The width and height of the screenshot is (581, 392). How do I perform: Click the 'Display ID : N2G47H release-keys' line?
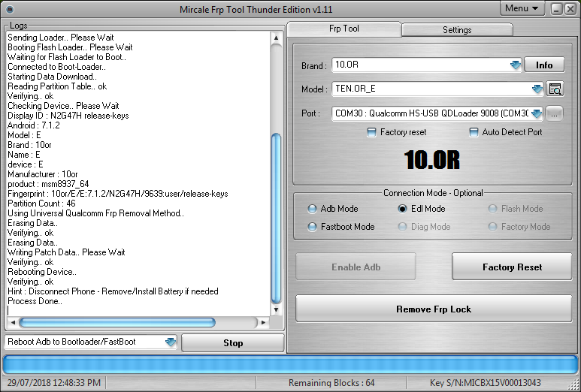[x=68, y=116]
